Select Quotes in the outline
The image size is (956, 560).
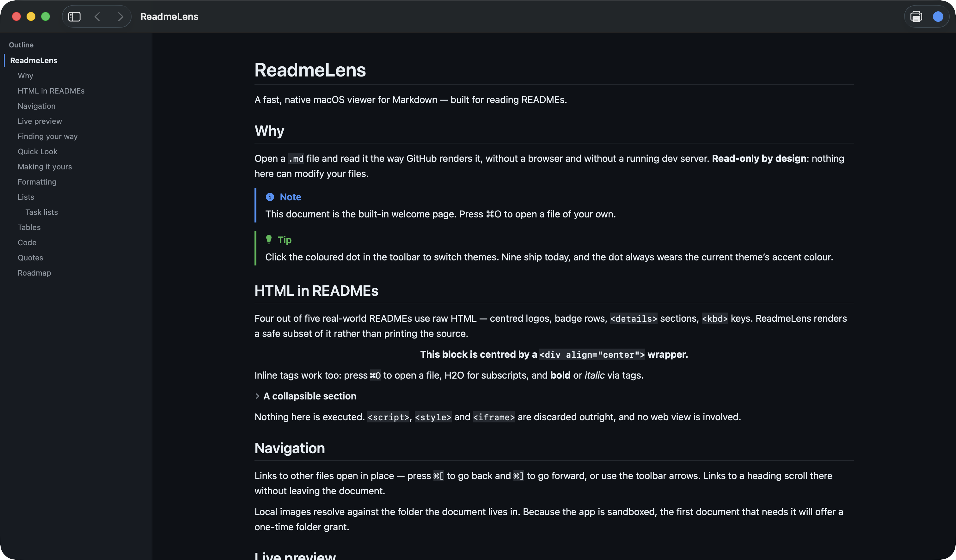pos(30,258)
